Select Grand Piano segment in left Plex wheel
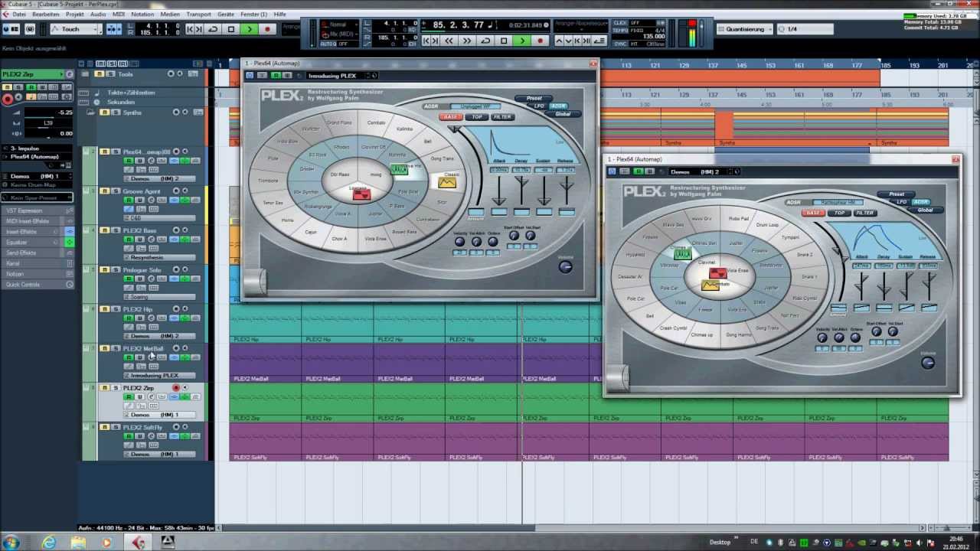This screenshot has width=980, height=551. coord(339,122)
